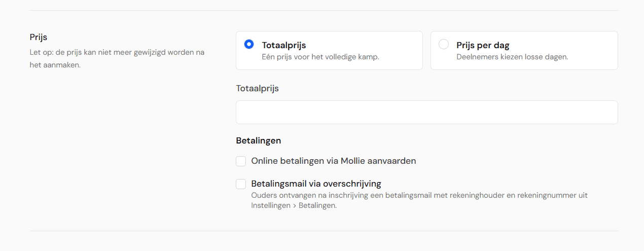The image size is (644, 251).
Task: Click the Totaalprijs label above the input
Action: [x=258, y=88]
